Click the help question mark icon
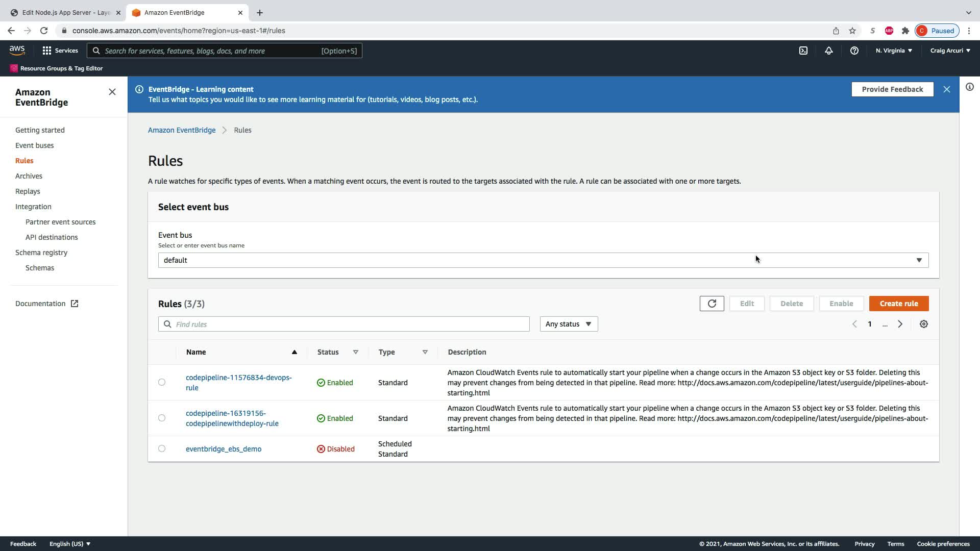This screenshot has height=551, width=980. pos(854,51)
